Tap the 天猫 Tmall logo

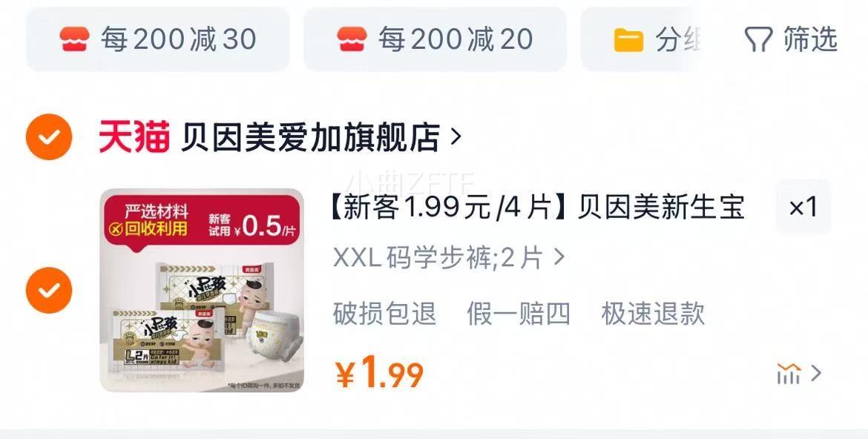[x=134, y=136]
